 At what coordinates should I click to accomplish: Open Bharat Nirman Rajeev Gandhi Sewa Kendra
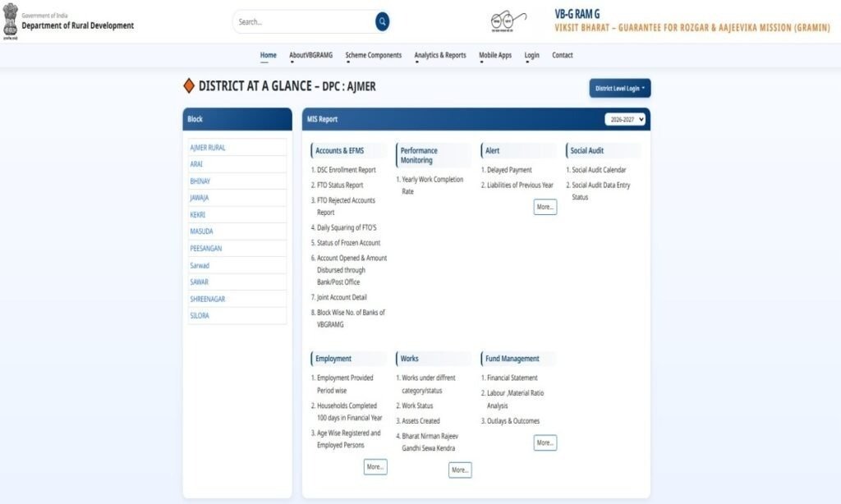click(x=430, y=442)
